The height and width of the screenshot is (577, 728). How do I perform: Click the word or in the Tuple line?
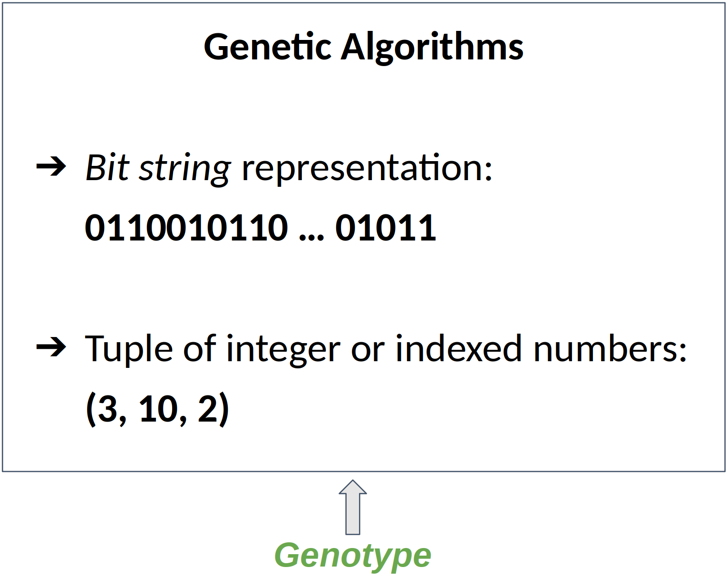pos(368,349)
